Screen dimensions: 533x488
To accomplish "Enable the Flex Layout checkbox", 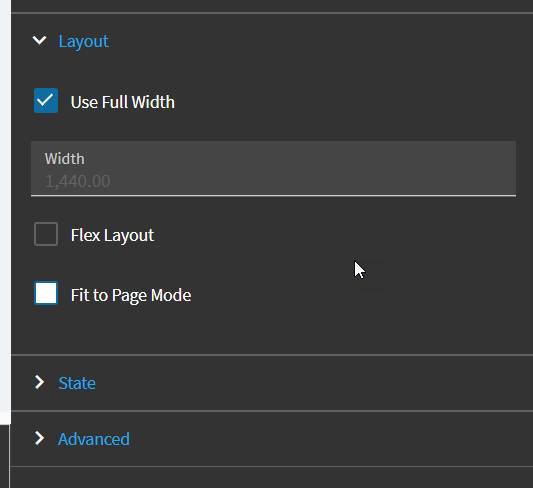I will (x=46, y=234).
